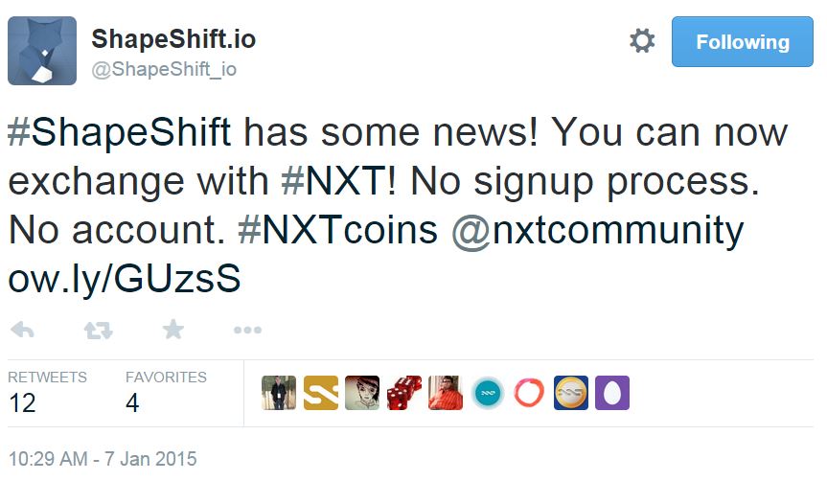Open the tweet timestamp 7 Jan 2015
This screenshot has height=504, width=827.
click(x=103, y=459)
